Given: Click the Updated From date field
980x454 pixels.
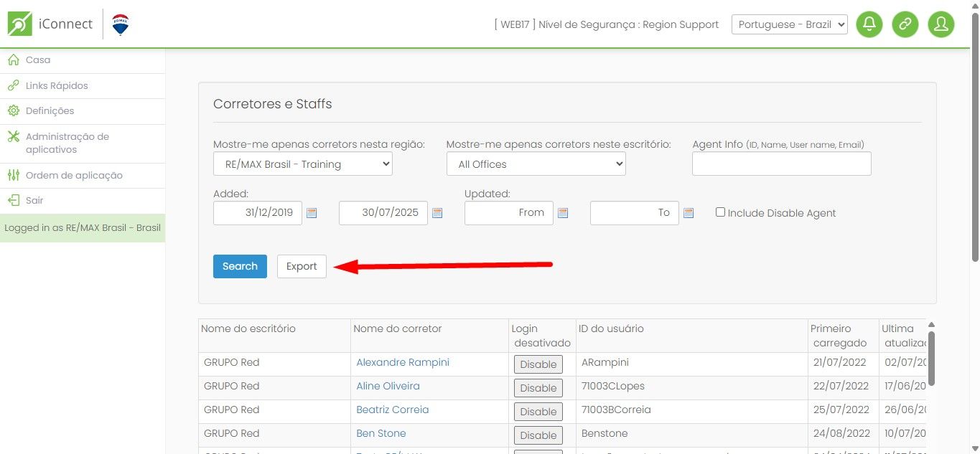Looking at the screenshot, I should [x=509, y=213].
